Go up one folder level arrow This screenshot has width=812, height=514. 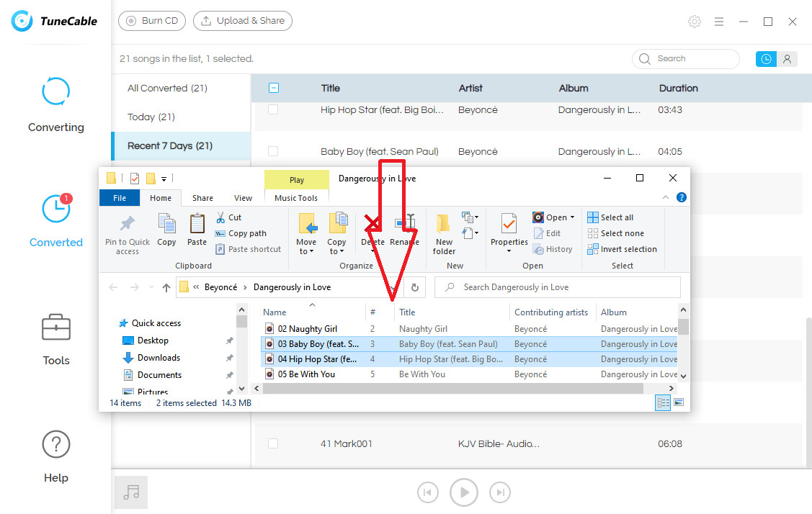[166, 287]
